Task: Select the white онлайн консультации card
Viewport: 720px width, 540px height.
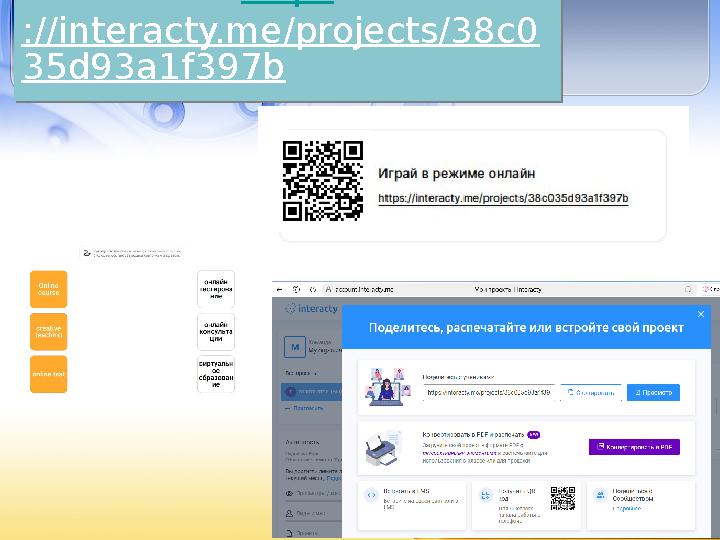Action: tap(216, 332)
